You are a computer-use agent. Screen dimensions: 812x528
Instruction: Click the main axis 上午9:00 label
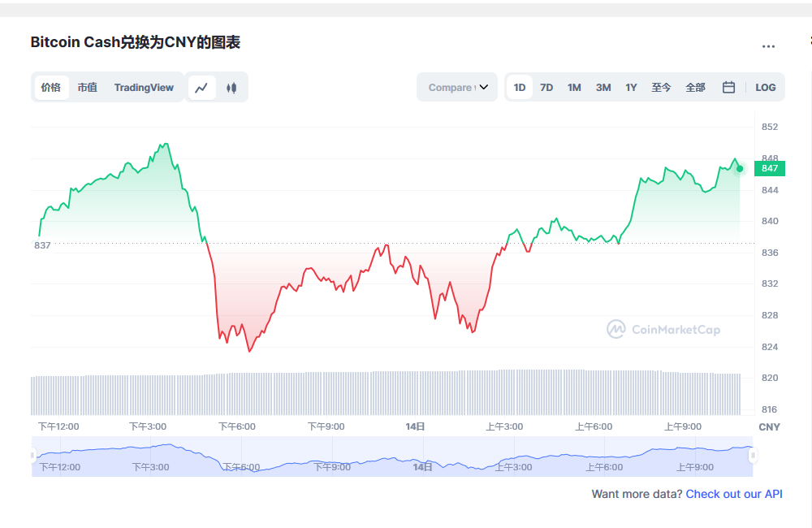683,426
